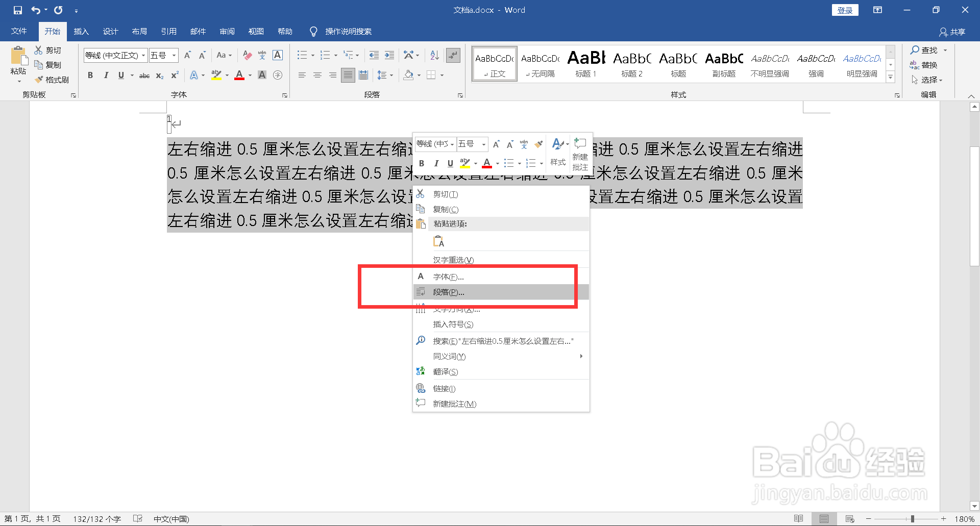Decrease font size in the ribbon
The image size is (980, 526).
pyautogui.click(x=202, y=55)
